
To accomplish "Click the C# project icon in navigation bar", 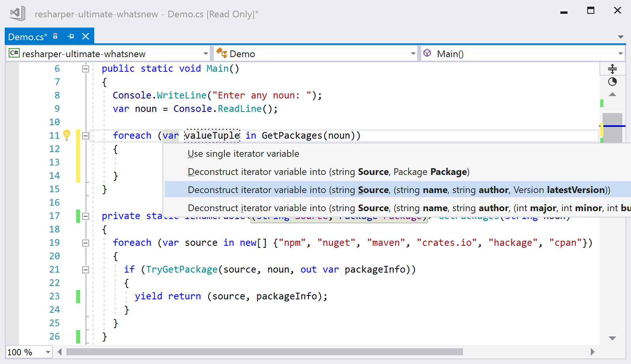I will coord(14,53).
